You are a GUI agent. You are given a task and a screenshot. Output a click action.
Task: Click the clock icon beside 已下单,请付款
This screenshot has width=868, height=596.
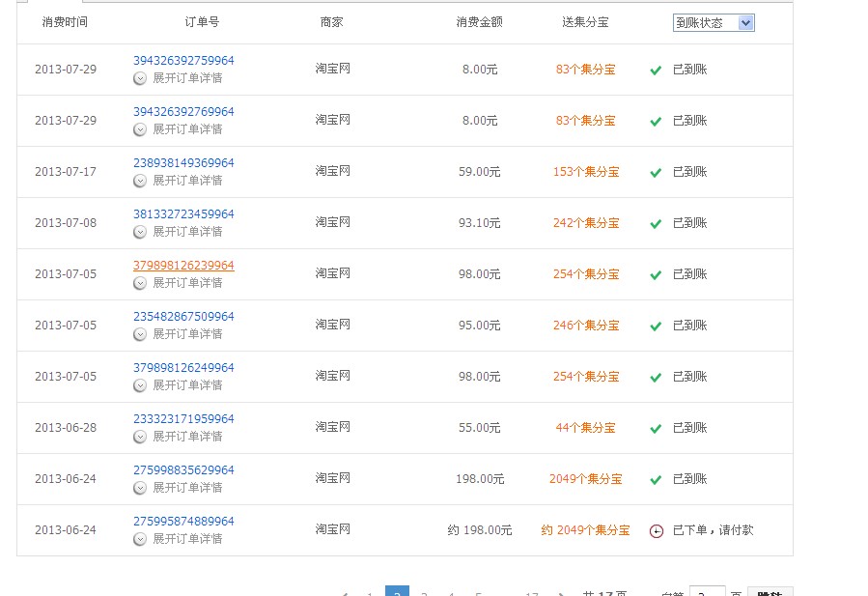coord(657,531)
